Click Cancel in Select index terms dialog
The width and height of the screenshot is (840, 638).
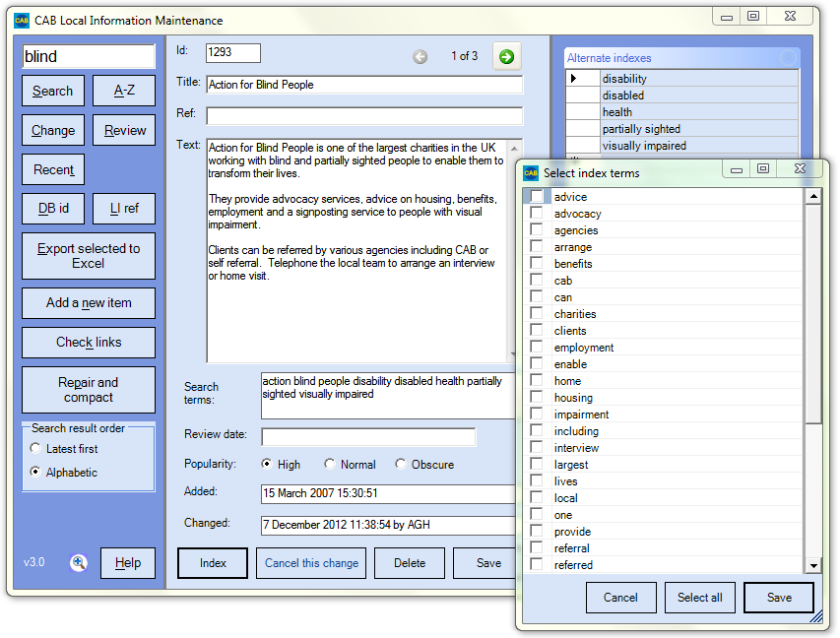click(621, 598)
